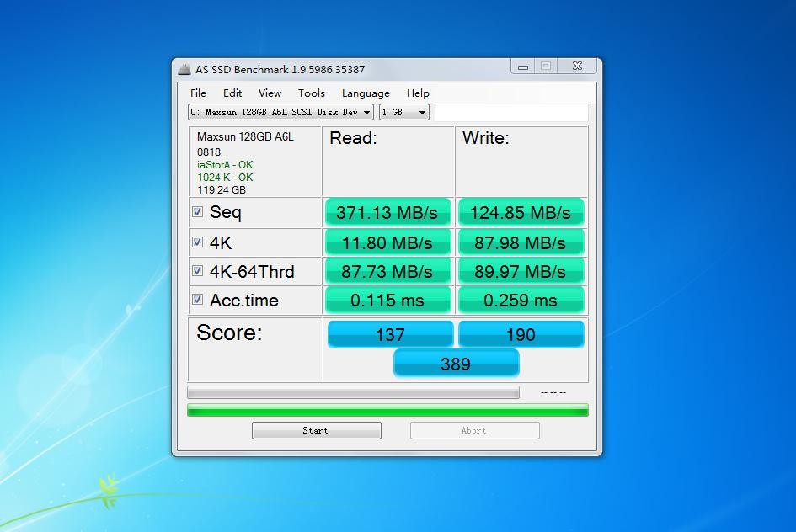
Task: Click the green overall progress bar
Action: coord(387,410)
